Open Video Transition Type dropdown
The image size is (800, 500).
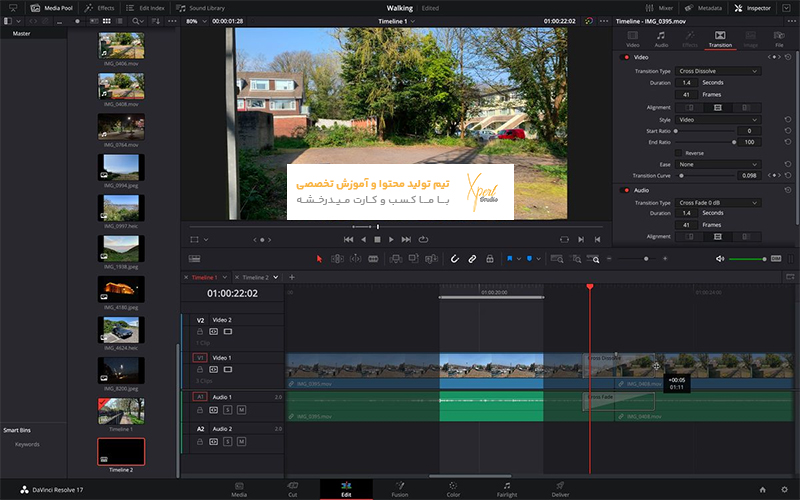(718, 71)
